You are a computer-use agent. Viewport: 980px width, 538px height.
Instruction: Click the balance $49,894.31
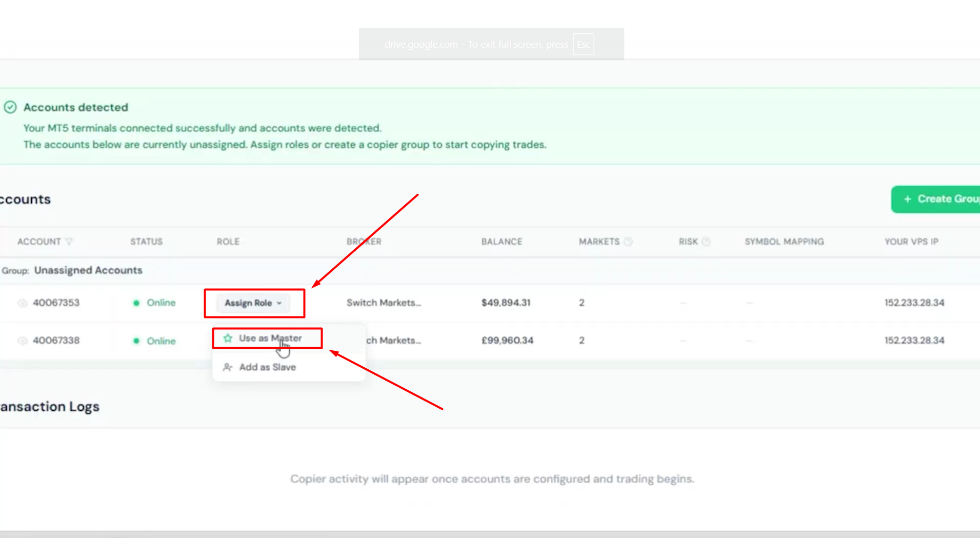click(x=506, y=303)
